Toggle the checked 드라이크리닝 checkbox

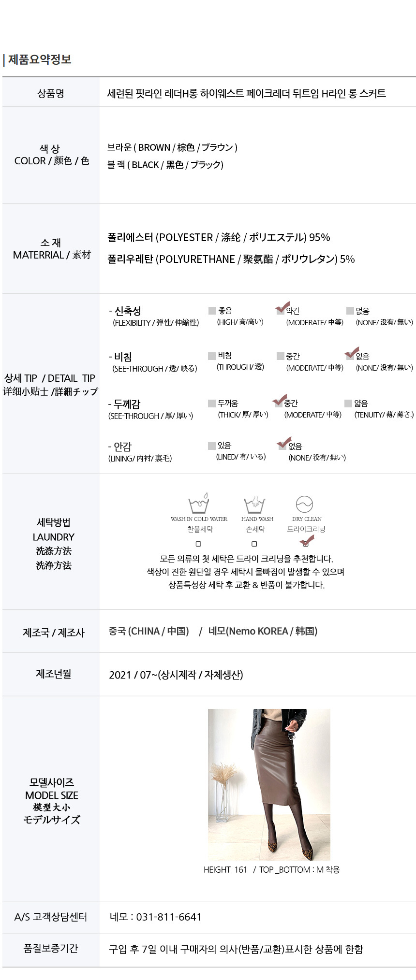click(x=305, y=543)
